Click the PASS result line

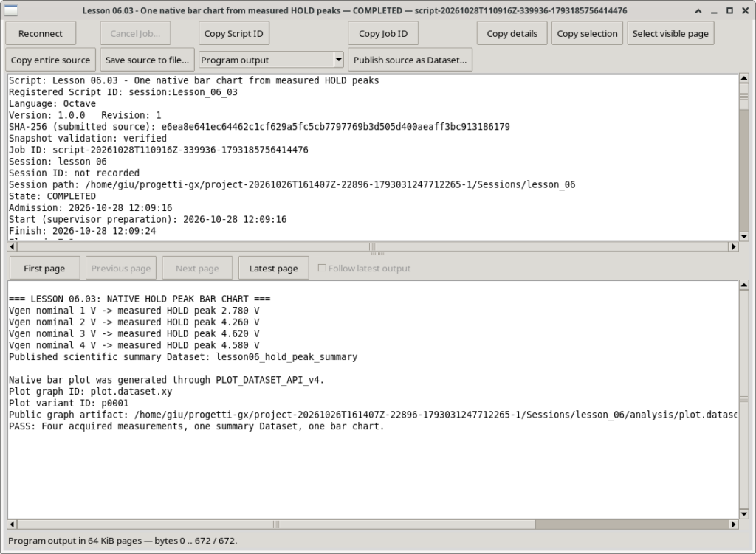[x=196, y=426]
